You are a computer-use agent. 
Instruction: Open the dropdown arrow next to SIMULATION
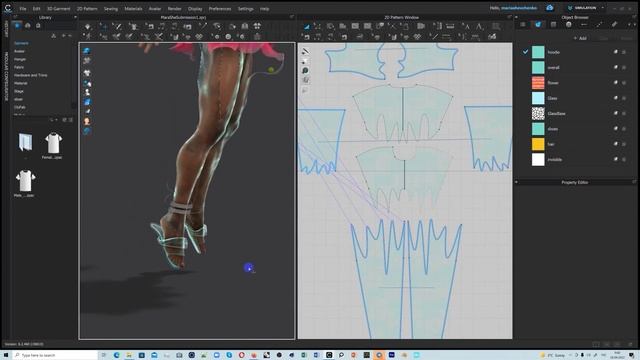602,8
